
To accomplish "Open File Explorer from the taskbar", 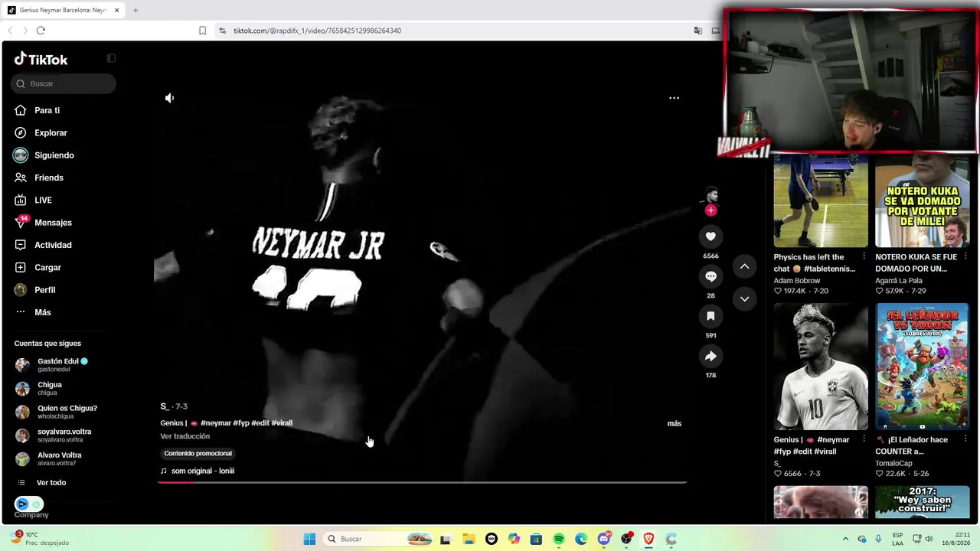I will (469, 539).
